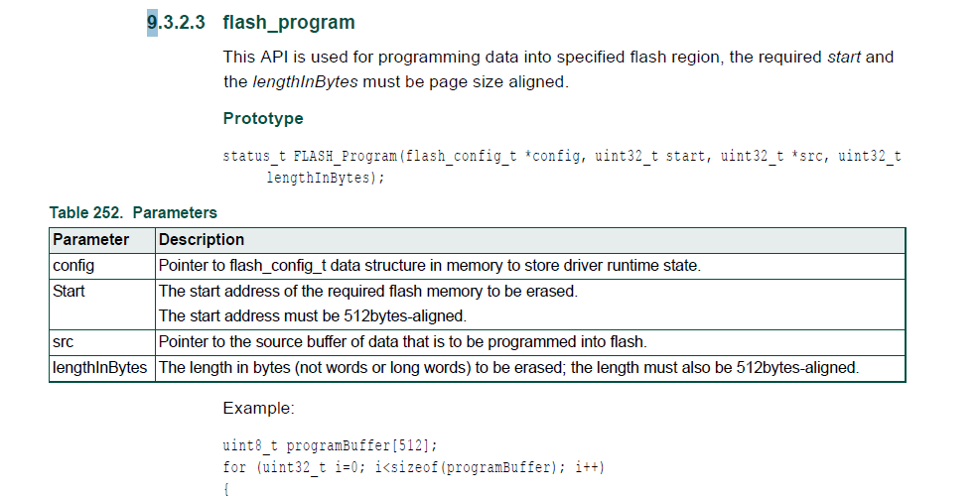
Task: Click the "Prototype" subheading
Action: (263, 119)
